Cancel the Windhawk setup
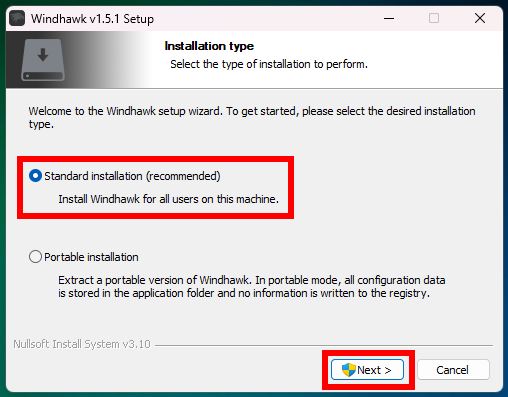 (x=453, y=370)
